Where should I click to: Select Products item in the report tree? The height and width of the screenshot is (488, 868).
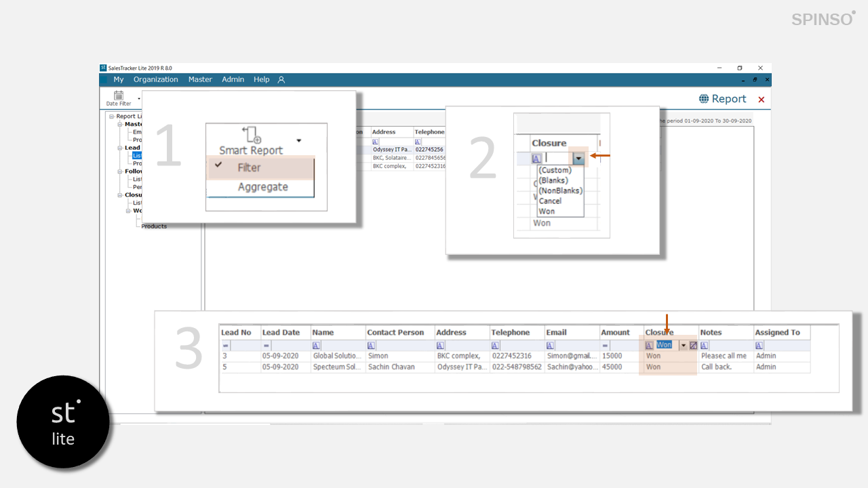(154, 226)
